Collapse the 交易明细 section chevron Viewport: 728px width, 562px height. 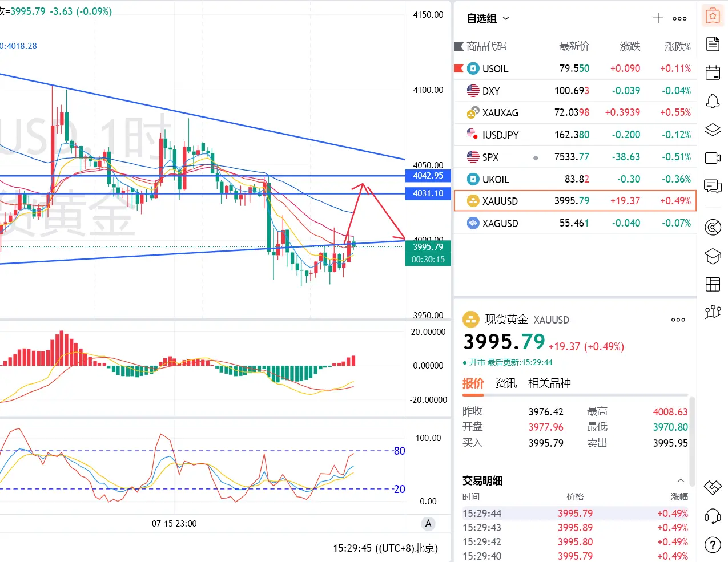coord(681,480)
